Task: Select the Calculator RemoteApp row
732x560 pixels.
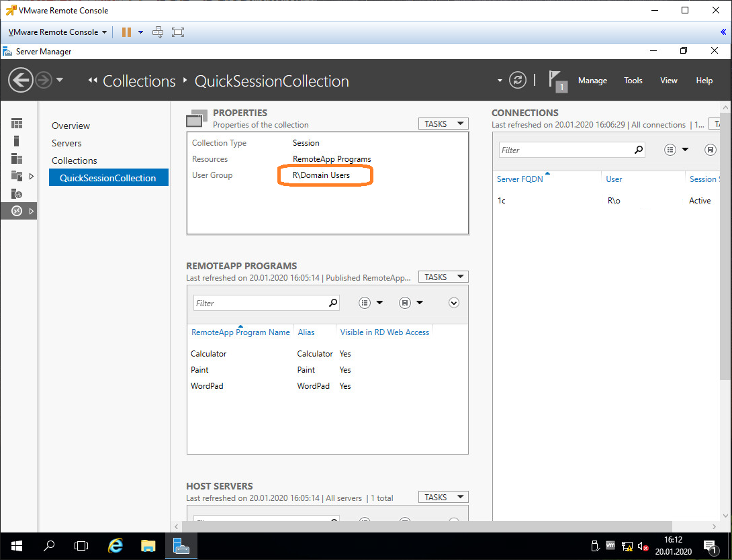Action: pos(327,353)
